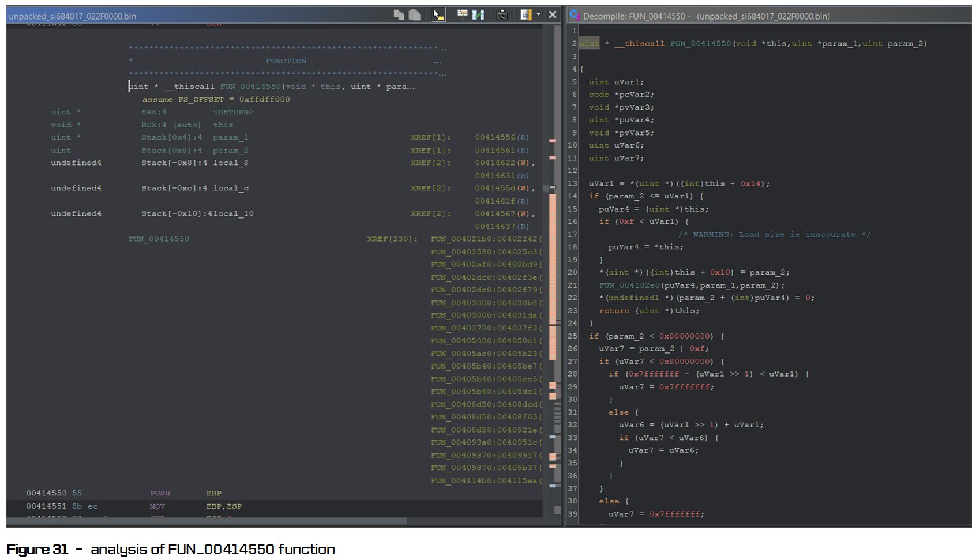Click XREF[230] label in listing

392,239
